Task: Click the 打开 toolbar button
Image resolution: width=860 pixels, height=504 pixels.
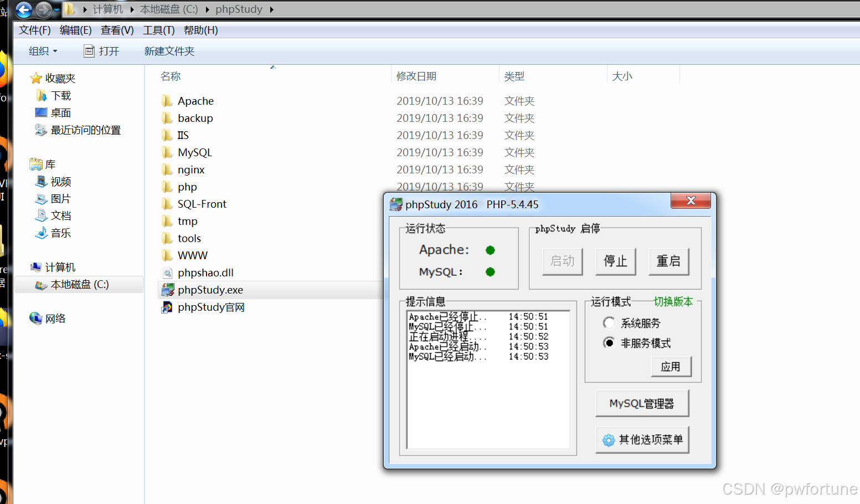Action: tap(101, 51)
